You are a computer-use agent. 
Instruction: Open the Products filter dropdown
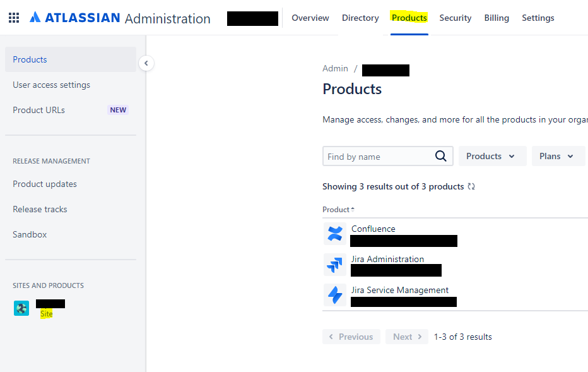pos(508,156)
